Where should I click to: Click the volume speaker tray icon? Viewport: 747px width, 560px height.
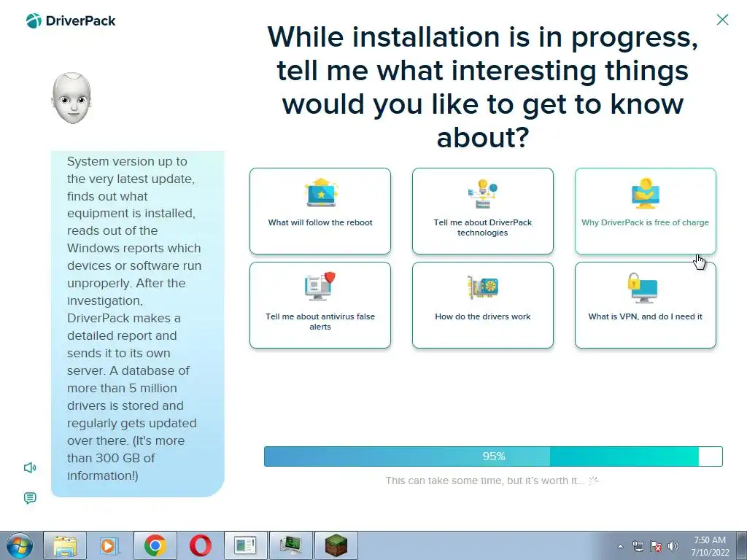coord(673,546)
